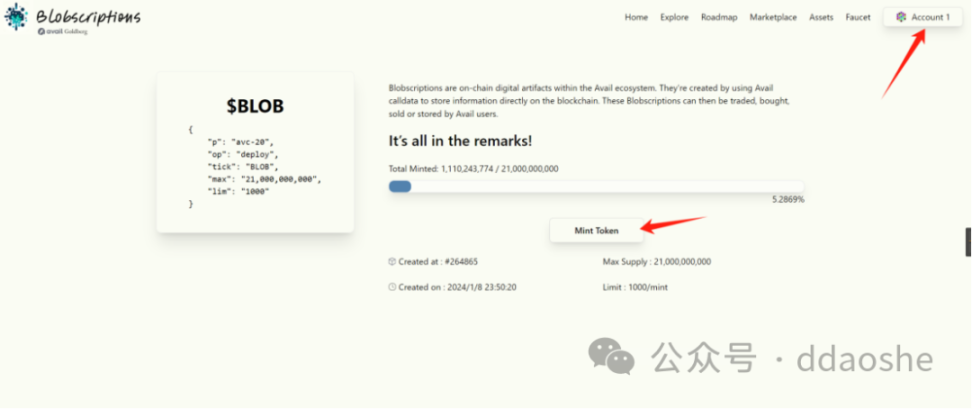The width and height of the screenshot is (972, 409).
Task: Click the Blobscriptions blob logo icon
Action: pos(16,17)
